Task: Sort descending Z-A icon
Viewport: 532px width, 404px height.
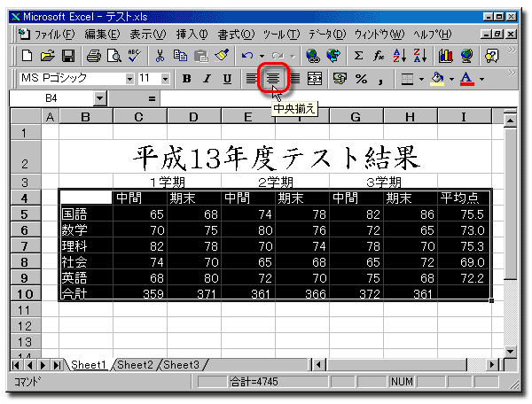Action: 420,56
